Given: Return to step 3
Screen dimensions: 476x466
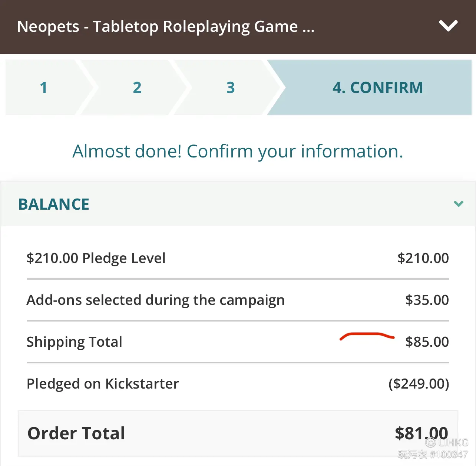Looking at the screenshot, I should (x=231, y=87).
